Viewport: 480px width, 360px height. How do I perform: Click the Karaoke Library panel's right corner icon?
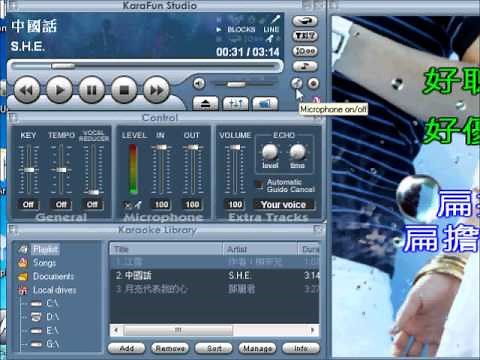click(318, 230)
